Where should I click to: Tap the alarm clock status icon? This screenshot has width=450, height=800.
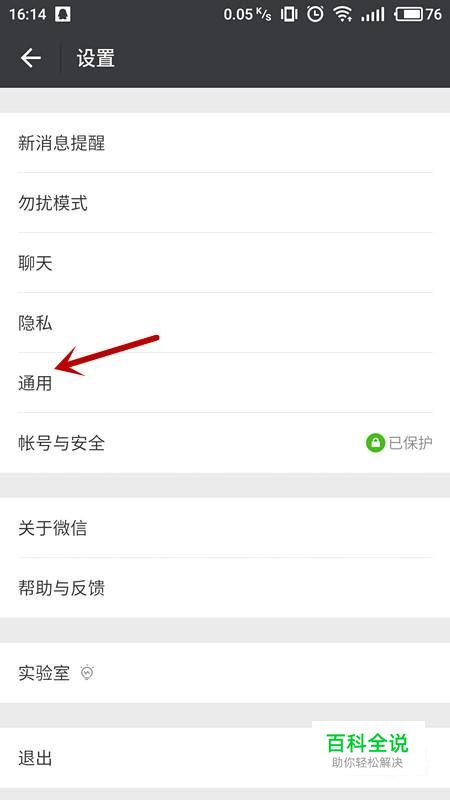click(x=315, y=14)
